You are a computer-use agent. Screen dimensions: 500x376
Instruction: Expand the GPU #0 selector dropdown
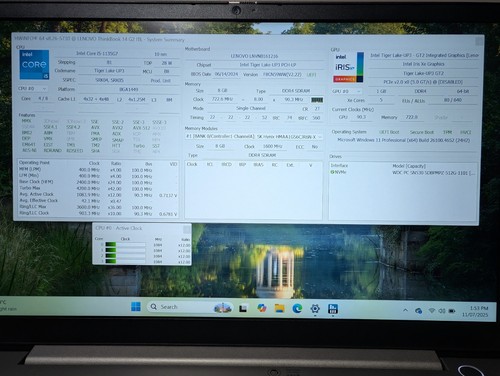tap(347, 91)
